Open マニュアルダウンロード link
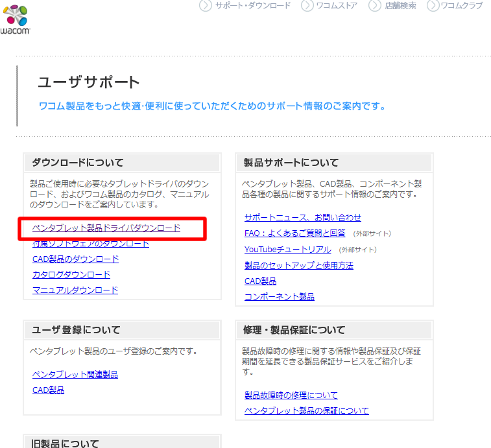Viewport: 491px width, 448px height. click(75, 290)
